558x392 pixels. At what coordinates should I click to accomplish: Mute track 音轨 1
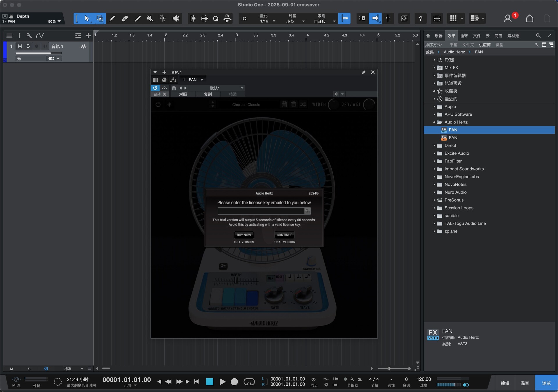tap(20, 46)
